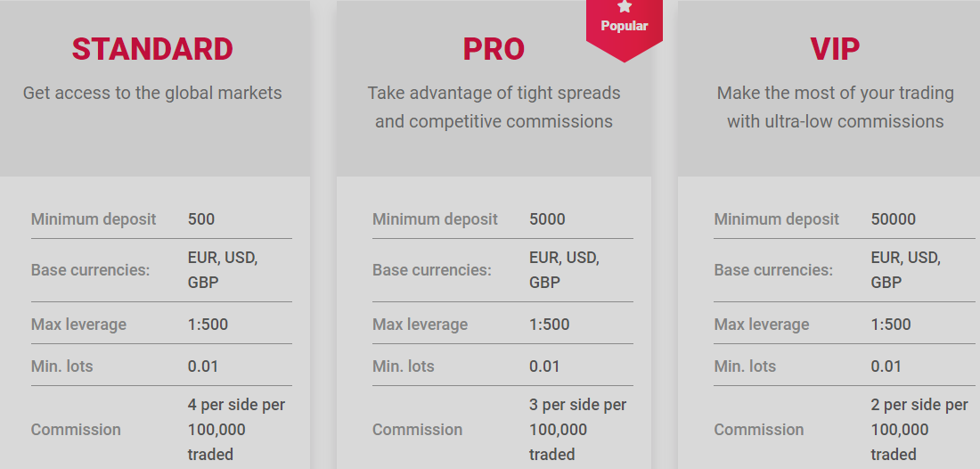The image size is (980, 469).
Task: Click the VIP minimum deposit value 50000
Action: [x=893, y=219]
